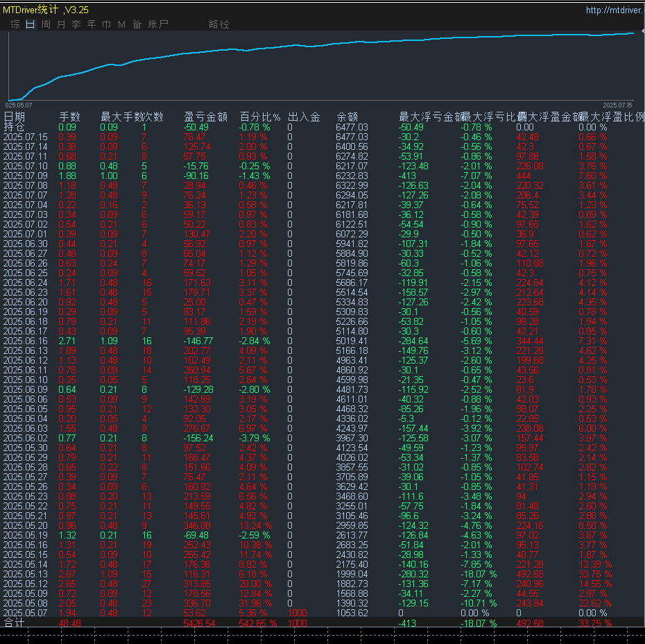
Task: Select the M tab
Action: tap(122, 24)
